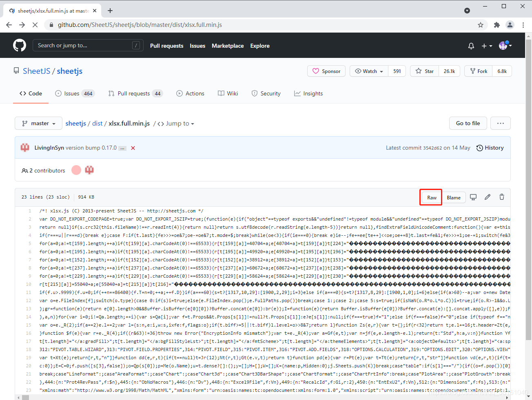
Task: Star the repository
Action: point(424,71)
